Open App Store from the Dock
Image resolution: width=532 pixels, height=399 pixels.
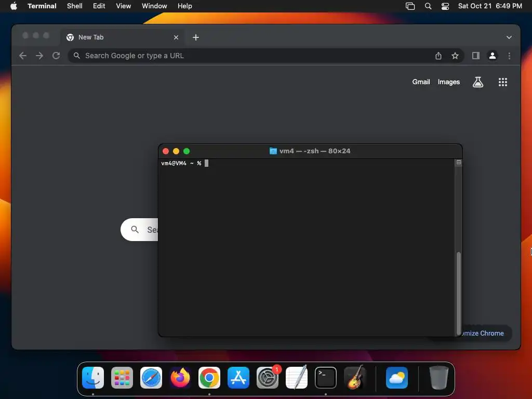[238, 378]
